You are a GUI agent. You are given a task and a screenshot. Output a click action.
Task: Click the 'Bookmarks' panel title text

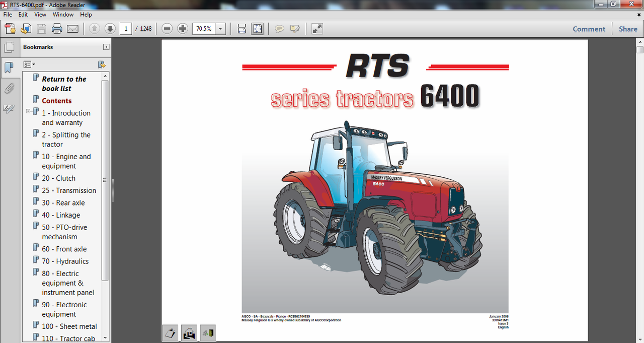pyautogui.click(x=38, y=47)
